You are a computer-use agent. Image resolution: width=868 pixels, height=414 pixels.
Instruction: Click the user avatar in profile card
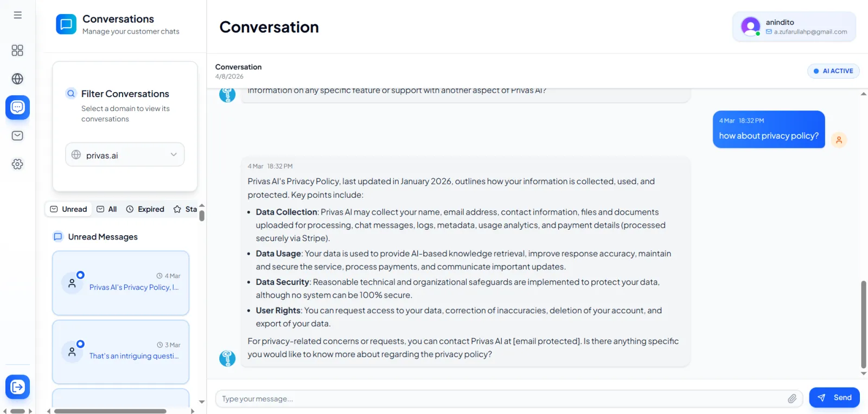pyautogui.click(x=750, y=26)
